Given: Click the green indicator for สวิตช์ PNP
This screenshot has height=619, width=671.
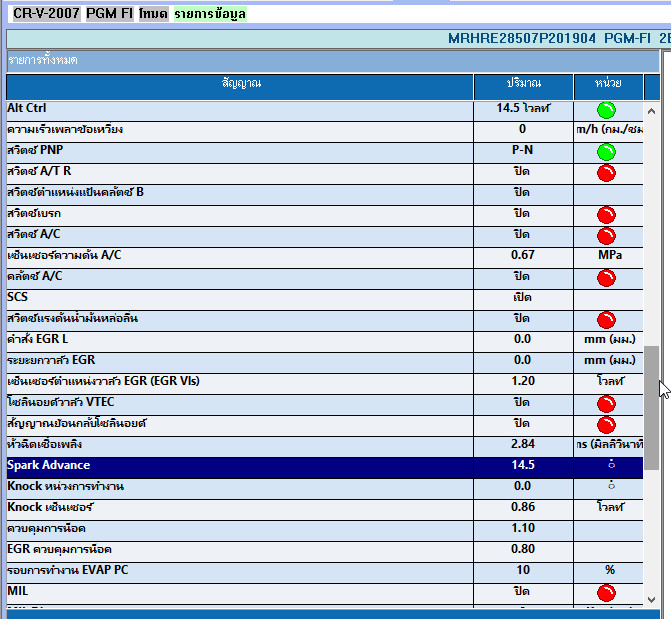Looking at the screenshot, I should click(606, 152).
